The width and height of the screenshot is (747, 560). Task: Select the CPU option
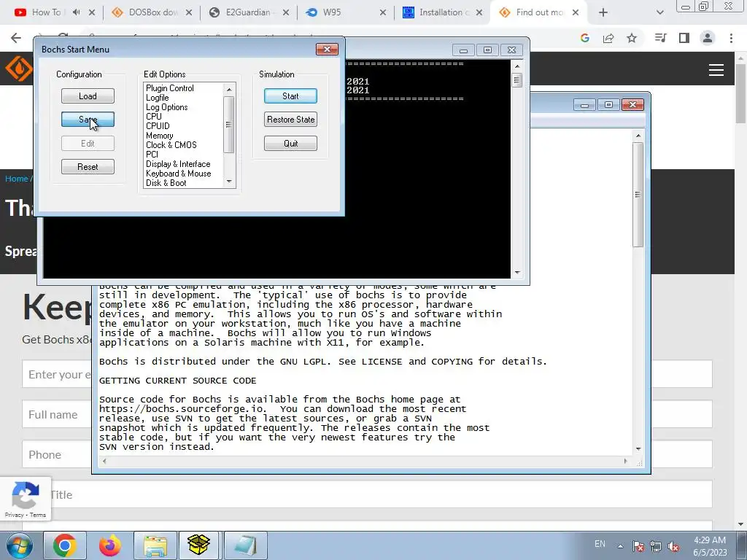(154, 116)
